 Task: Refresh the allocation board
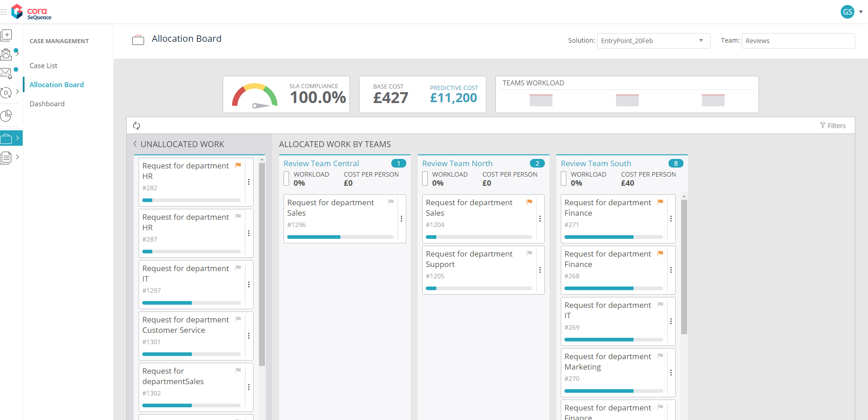[136, 126]
